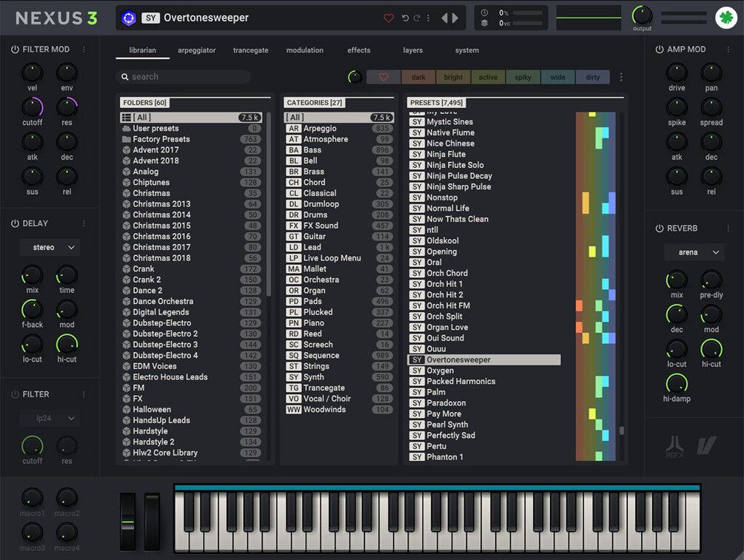The width and height of the screenshot is (744, 560).
Task: Select the Orch Hit FM preset
Action: [x=484, y=306]
